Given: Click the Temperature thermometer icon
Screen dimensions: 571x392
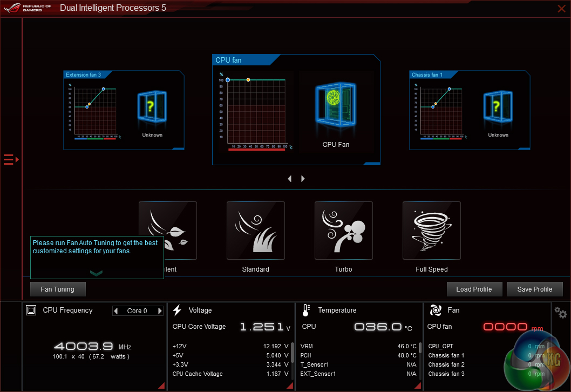Looking at the screenshot, I should pyautogui.click(x=306, y=310).
